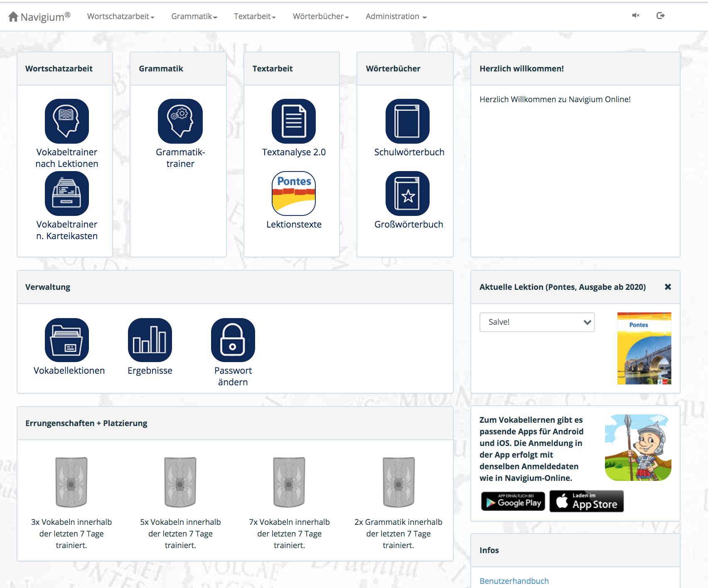708x588 pixels.
Task: Open Textanalyse 2.0 document icon
Action: point(294,121)
